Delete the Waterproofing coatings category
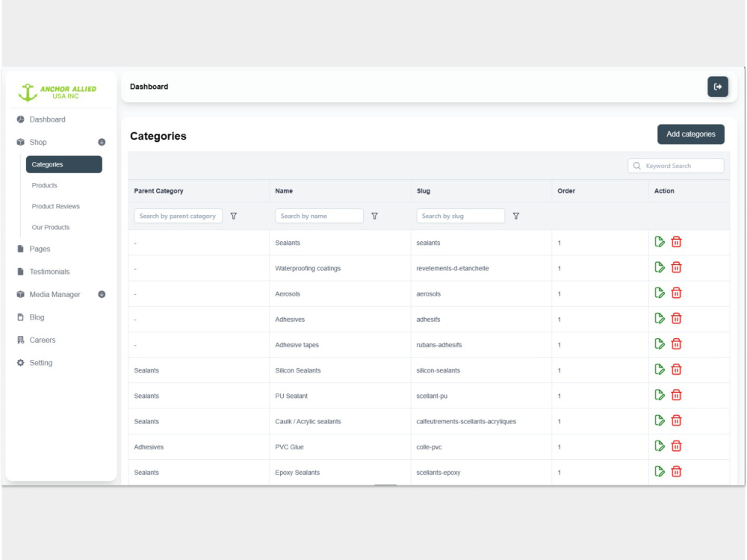 click(x=676, y=267)
